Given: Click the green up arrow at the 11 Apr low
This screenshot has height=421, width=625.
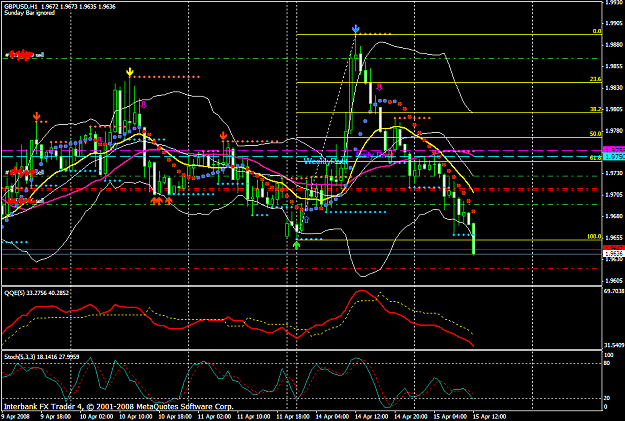Looking at the screenshot, I should (296, 245).
